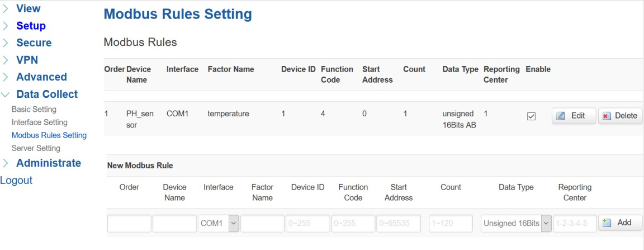Screen dimensions: 644x250
Task: Click the Add button for new rule
Action: pyautogui.click(x=619, y=223)
